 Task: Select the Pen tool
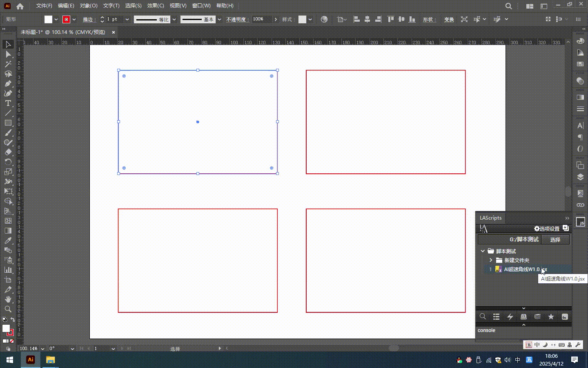[x=8, y=84]
